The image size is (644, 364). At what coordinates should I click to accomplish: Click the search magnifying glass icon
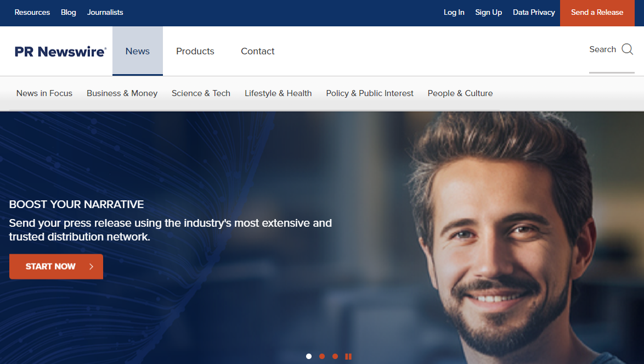click(627, 49)
